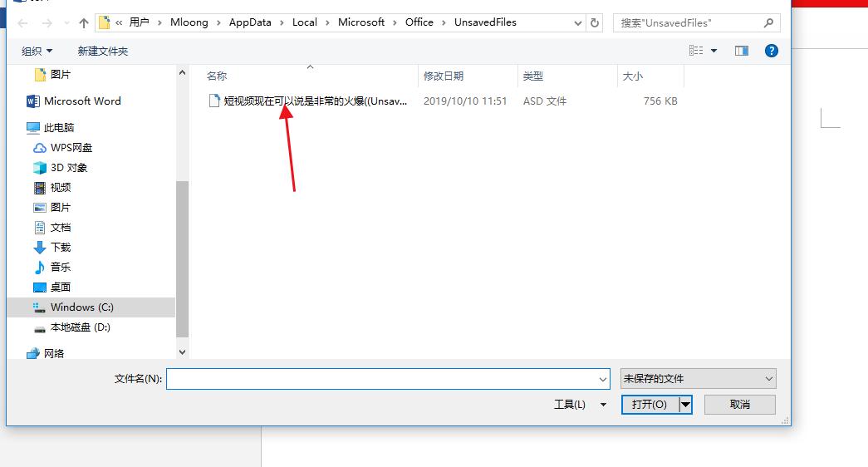Select 图片 under 此电脑

pyautogui.click(x=61, y=207)
